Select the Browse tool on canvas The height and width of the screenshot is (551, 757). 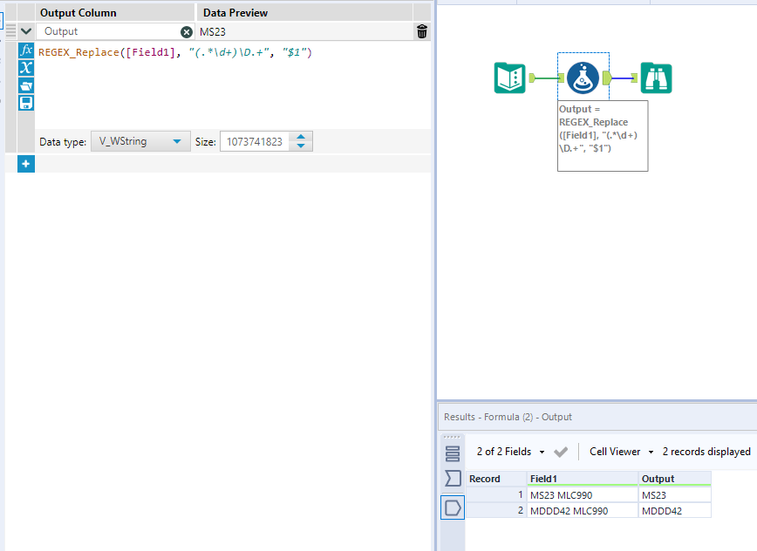656,78
